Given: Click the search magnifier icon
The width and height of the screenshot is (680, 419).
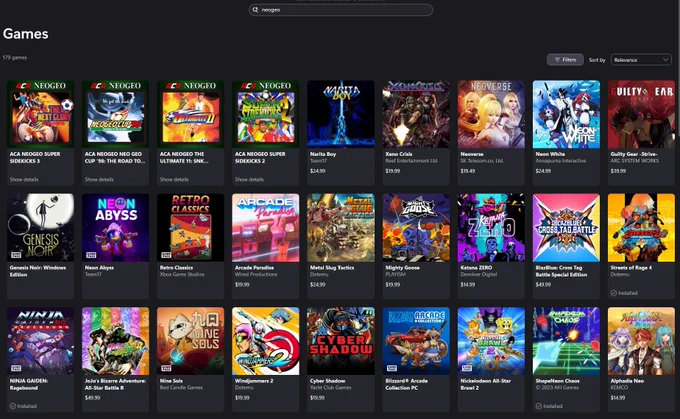Looking at the screenshot, I should pos(255,10).
